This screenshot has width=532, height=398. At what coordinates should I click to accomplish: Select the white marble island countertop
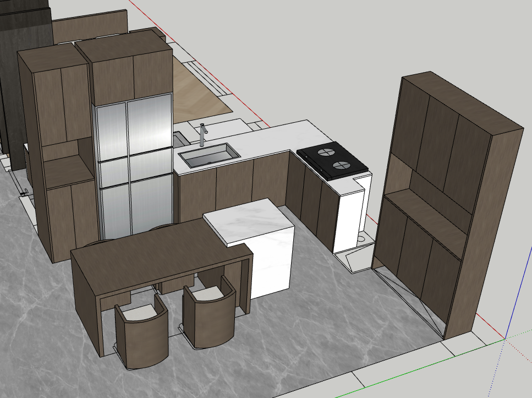point(248,220)
